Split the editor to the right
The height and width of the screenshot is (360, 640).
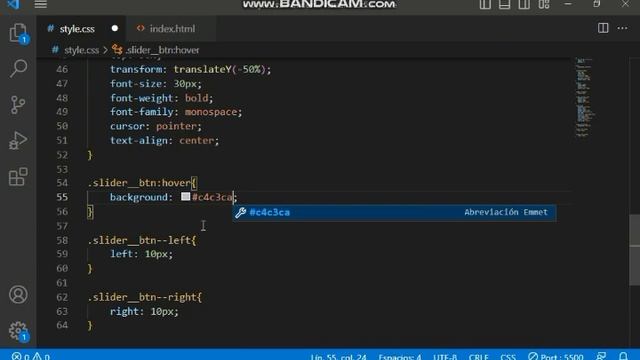pos(603,28)
